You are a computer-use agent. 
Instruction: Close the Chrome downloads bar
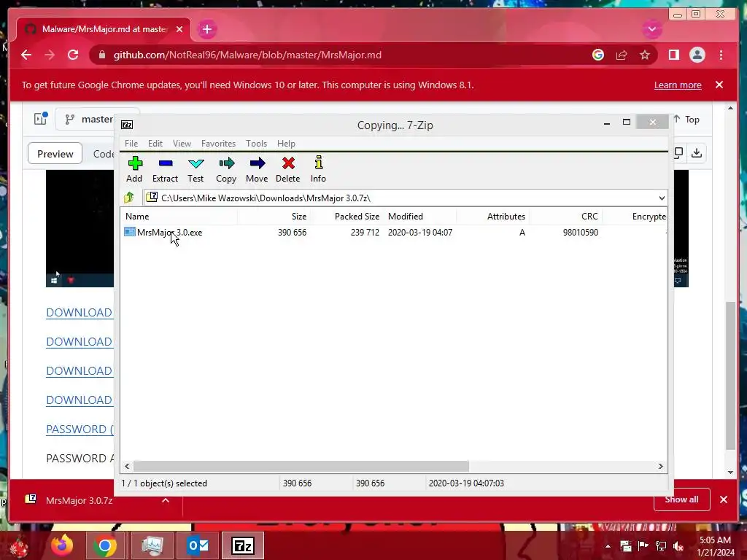[x=724, y=499]
